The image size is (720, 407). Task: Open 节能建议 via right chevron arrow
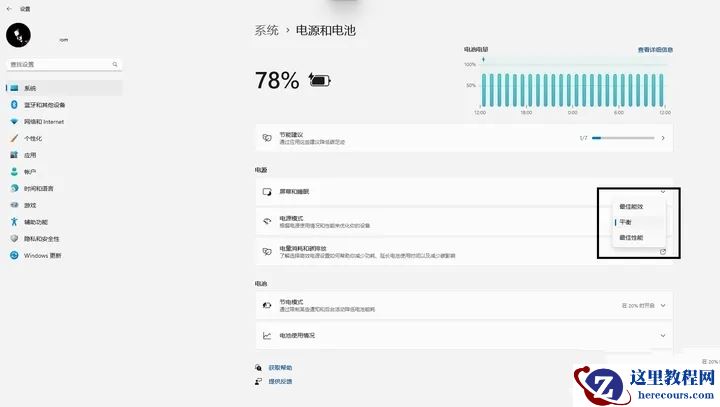pyautogui.click(x=663, y=138)
